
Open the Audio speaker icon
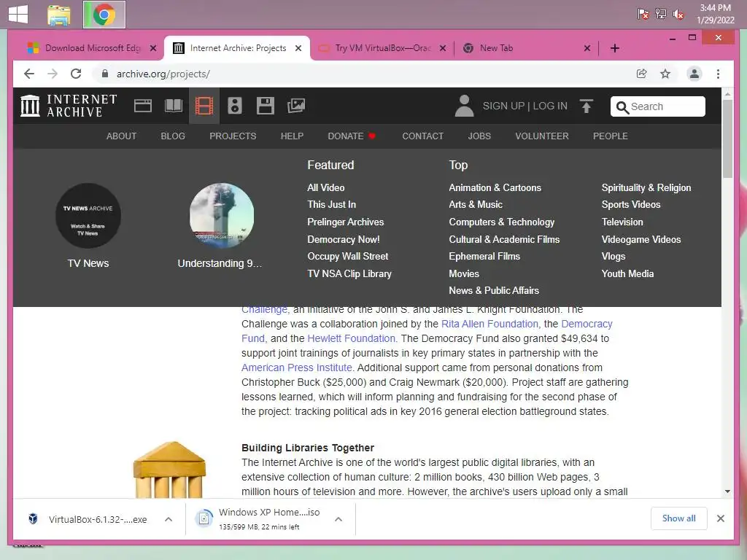pos(234,106)
